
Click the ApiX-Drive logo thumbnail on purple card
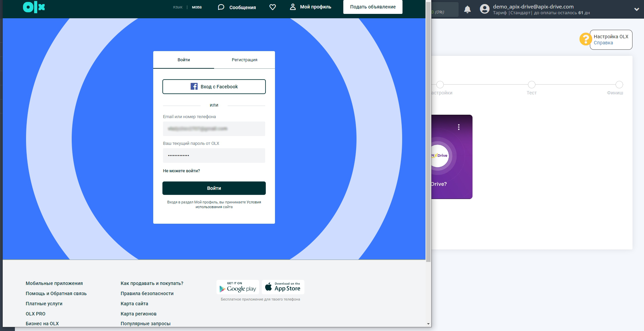pos(440,156)
